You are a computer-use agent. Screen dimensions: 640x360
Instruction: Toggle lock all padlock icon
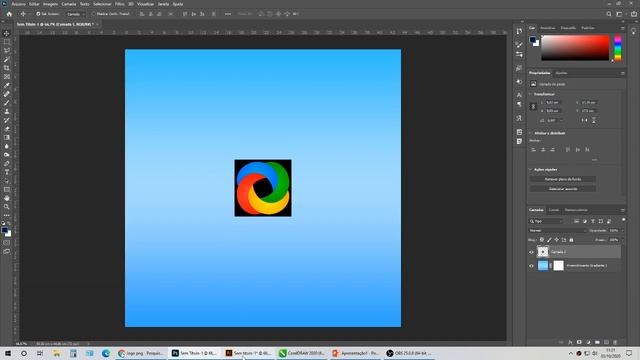pos(571,240)
